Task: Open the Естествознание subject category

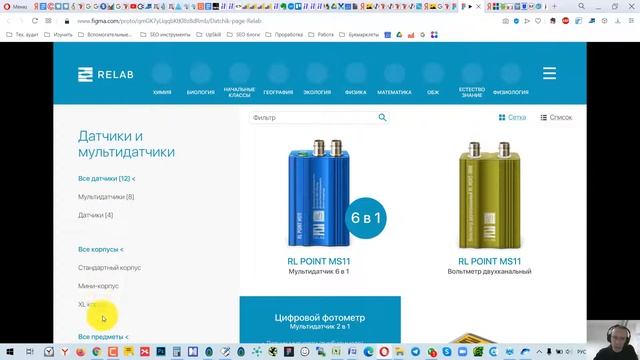Action: pos(472,81)
